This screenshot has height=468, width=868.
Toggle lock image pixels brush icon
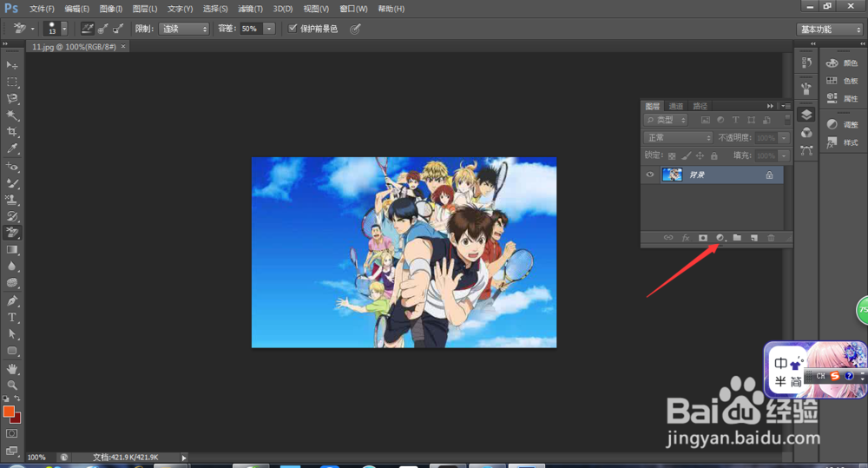click(686, 156)
